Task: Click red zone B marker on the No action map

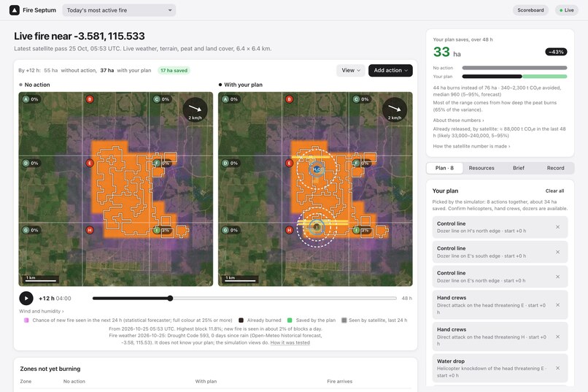Action: click(x=90, y=99)
